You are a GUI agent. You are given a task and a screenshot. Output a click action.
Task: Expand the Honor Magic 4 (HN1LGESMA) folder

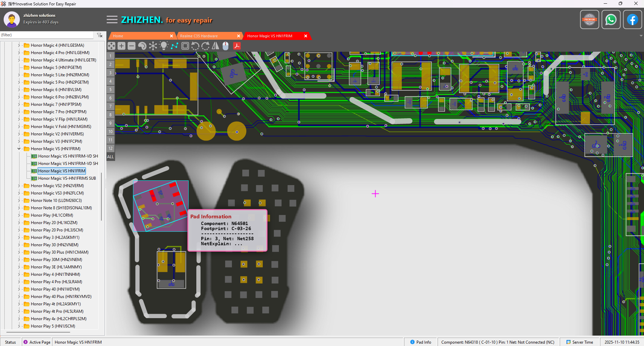19,45
